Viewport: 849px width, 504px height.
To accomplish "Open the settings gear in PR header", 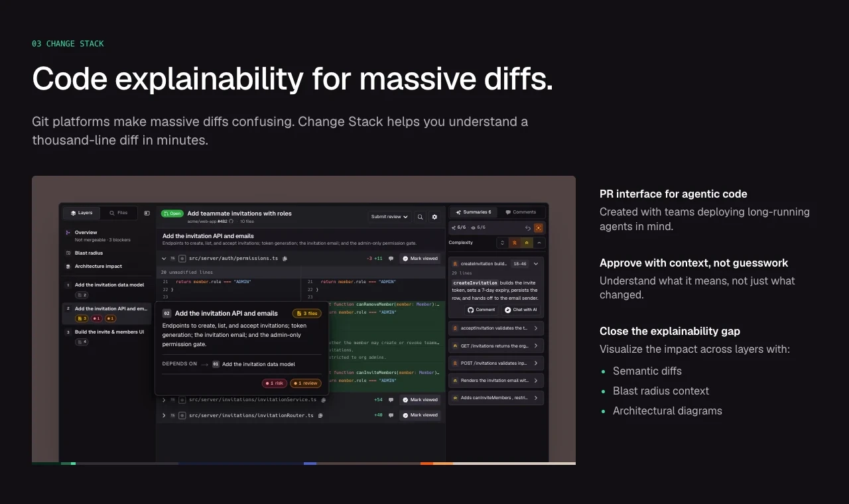I will (434, 217).
